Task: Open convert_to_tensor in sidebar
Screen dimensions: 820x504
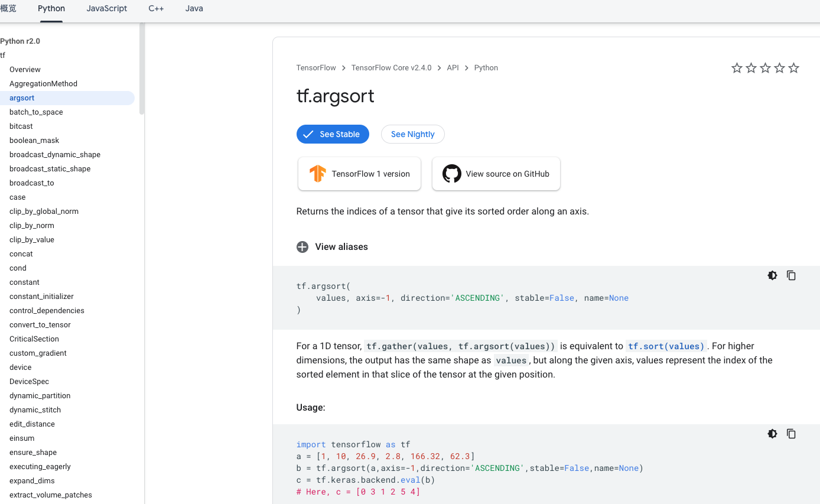Action: point(40,325)
